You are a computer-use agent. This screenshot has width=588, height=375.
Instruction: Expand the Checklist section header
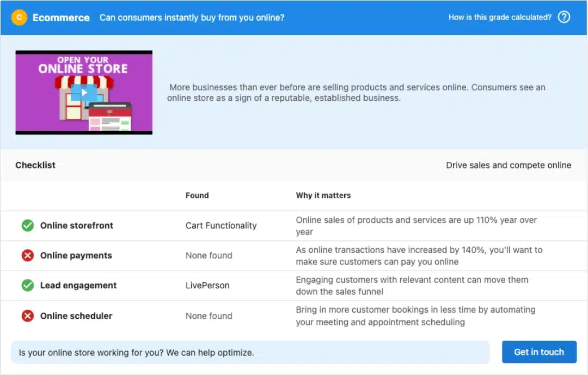coord(35,165)
